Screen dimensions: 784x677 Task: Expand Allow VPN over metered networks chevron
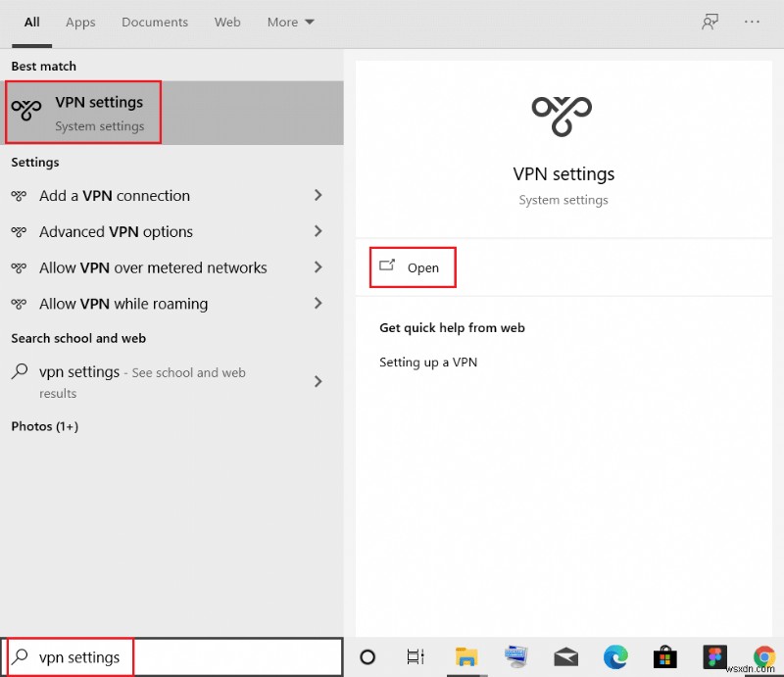318,267
